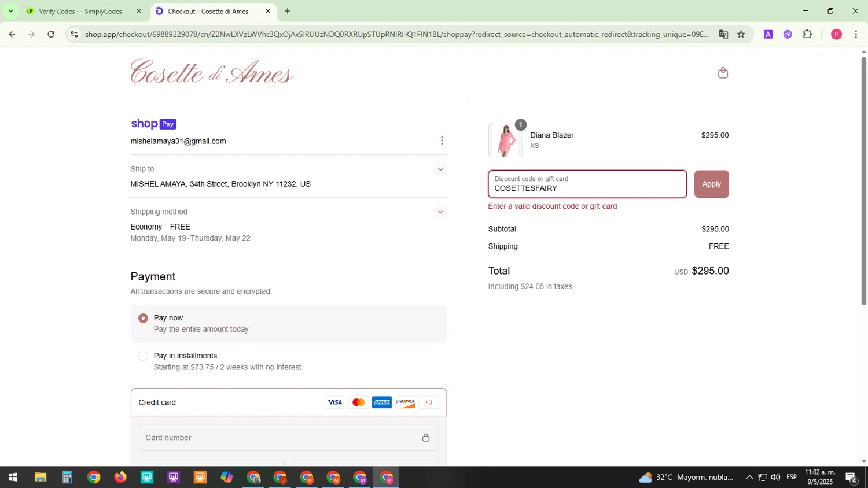
Task: Close the Checkout Cosette di Ames tab
Action: point(268,11)
